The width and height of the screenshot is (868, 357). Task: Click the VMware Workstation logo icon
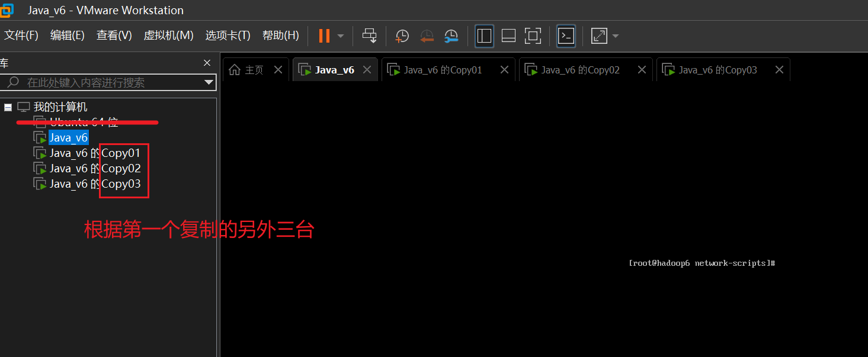coord(6,10)
